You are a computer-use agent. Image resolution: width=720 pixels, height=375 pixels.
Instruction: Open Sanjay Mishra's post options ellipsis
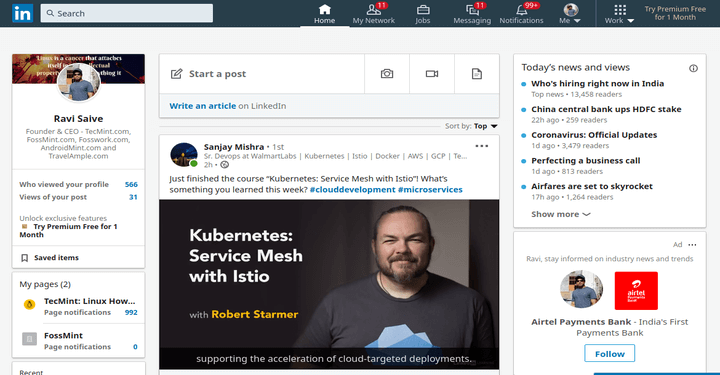482,146
